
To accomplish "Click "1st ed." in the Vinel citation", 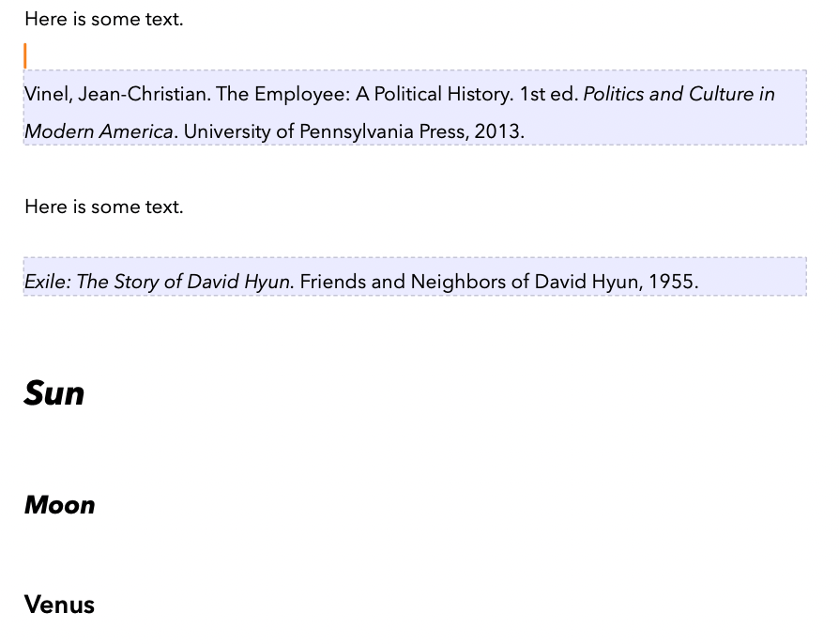I will pyautogui.click(x=549, y=94).
